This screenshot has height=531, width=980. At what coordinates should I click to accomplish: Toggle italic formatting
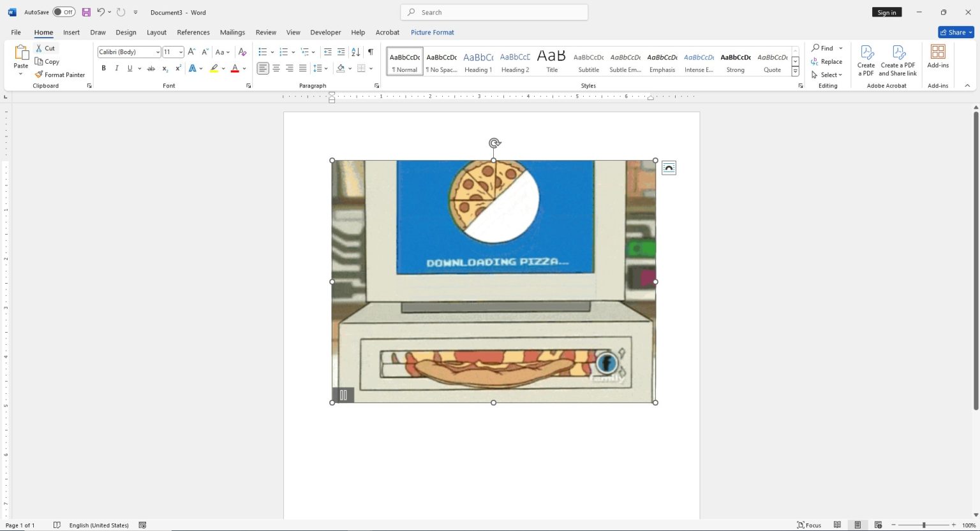coord(117,68)
